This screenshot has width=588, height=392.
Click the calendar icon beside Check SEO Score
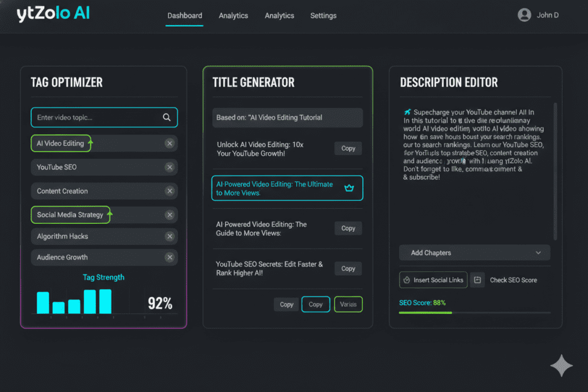[x=478, y=280]
